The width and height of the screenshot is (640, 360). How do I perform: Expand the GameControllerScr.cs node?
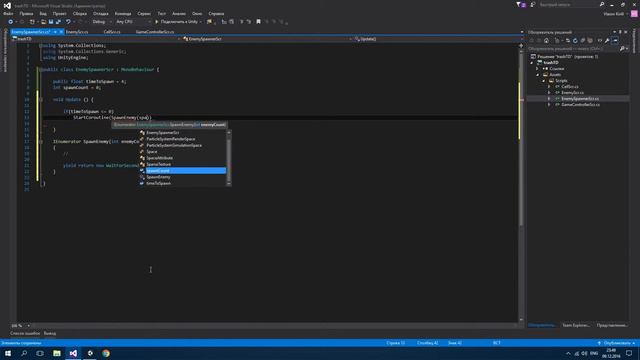click(549, 104)
